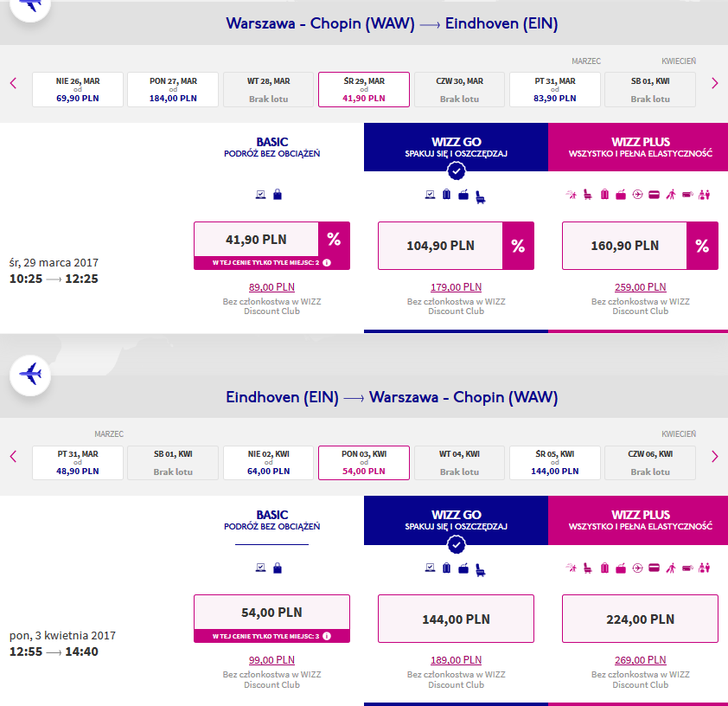Show earlier return dates with left arrow
The height and width of the screenshot is (706, 728).
[14, 457]
